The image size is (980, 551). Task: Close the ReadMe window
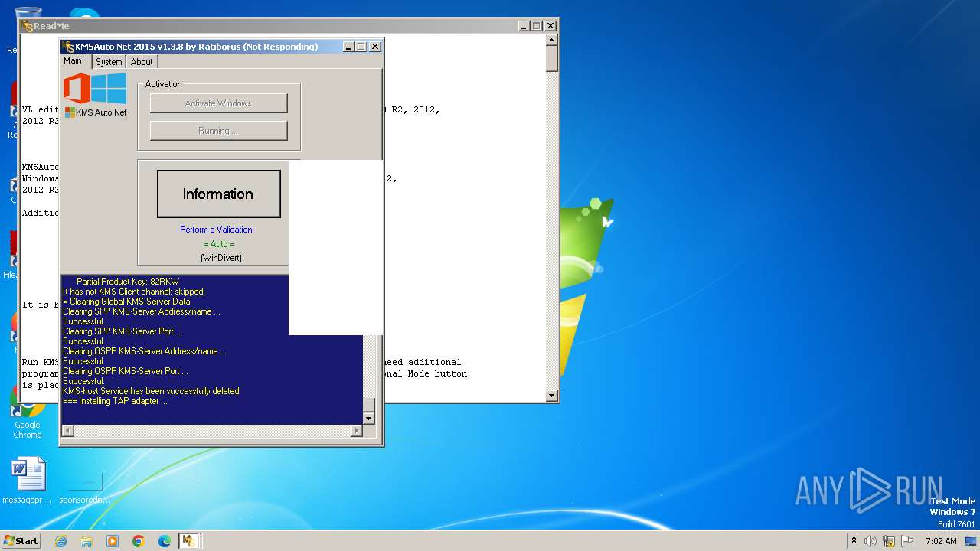(x=550, y=26)
